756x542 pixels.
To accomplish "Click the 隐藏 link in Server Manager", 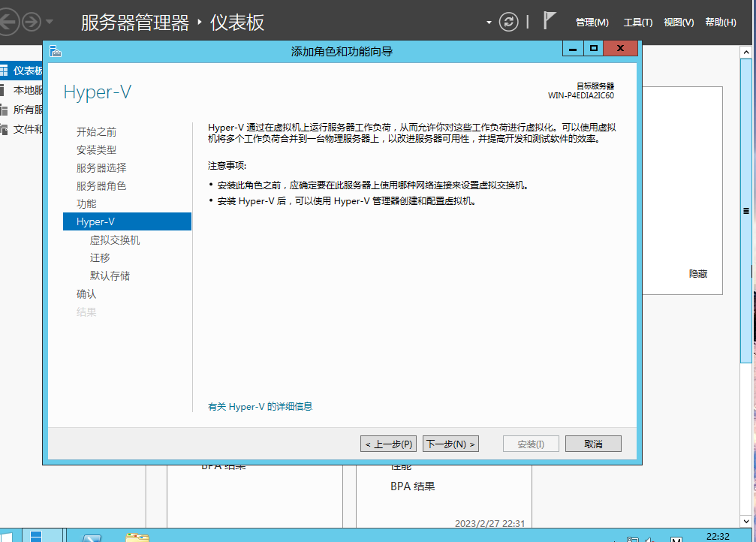I will (697, 273).
